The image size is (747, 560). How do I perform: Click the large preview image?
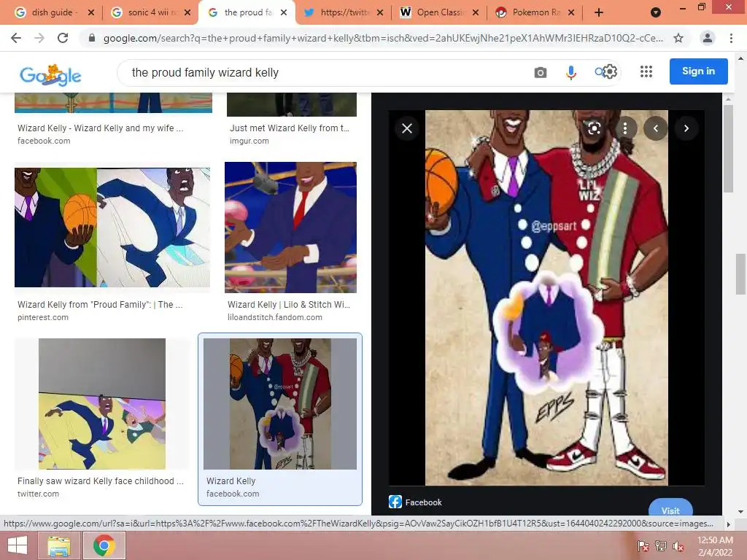tap(546, 297)
